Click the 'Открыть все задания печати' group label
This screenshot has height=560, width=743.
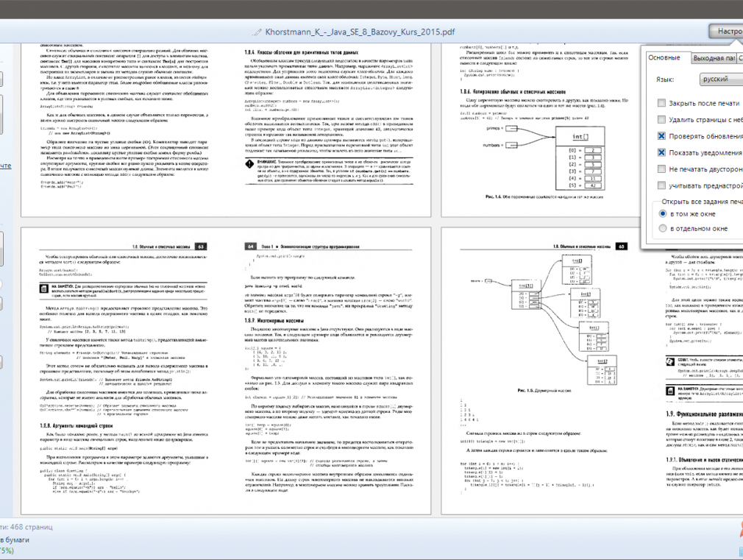tap(703, 202)
